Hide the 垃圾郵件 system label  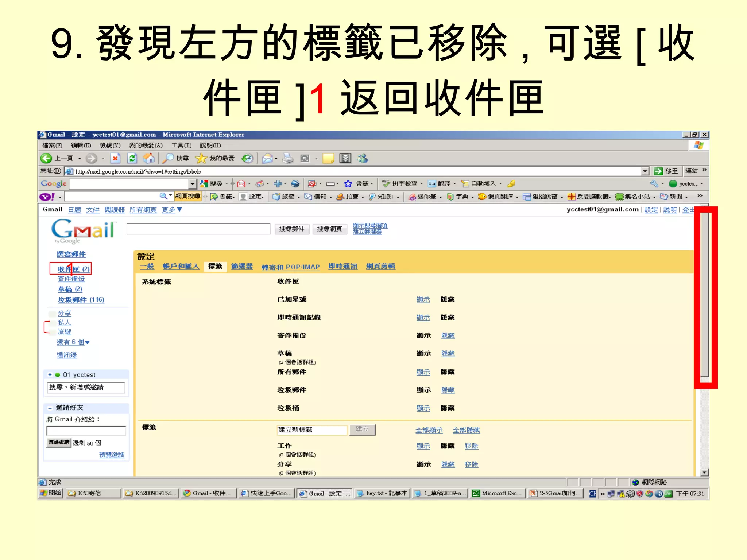pos(448,390)
